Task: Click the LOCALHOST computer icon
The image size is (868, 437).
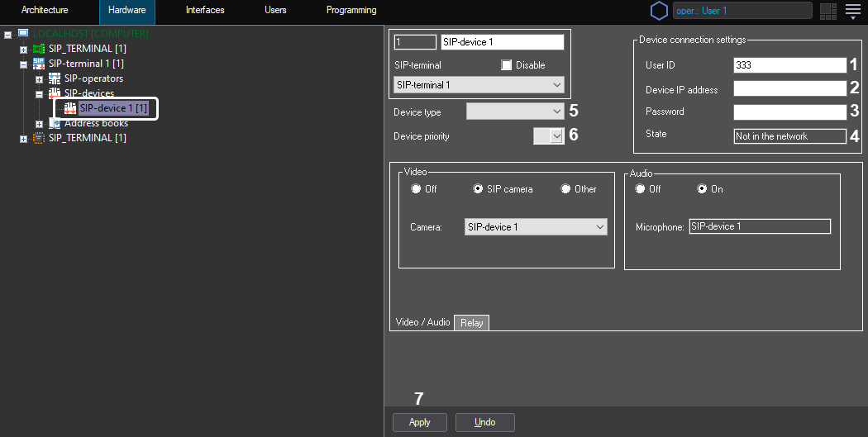Action: pos(23,34)
